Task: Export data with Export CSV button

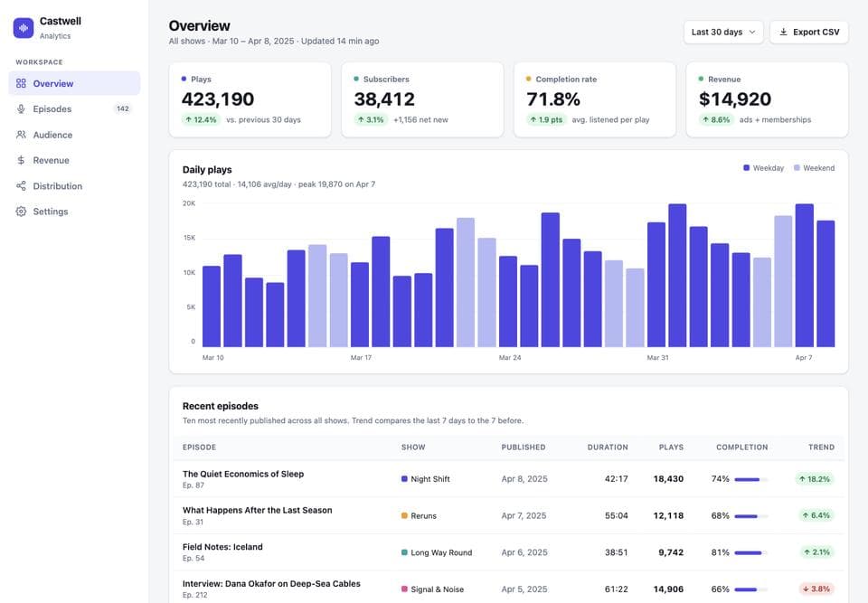Action: click(808, 33)
